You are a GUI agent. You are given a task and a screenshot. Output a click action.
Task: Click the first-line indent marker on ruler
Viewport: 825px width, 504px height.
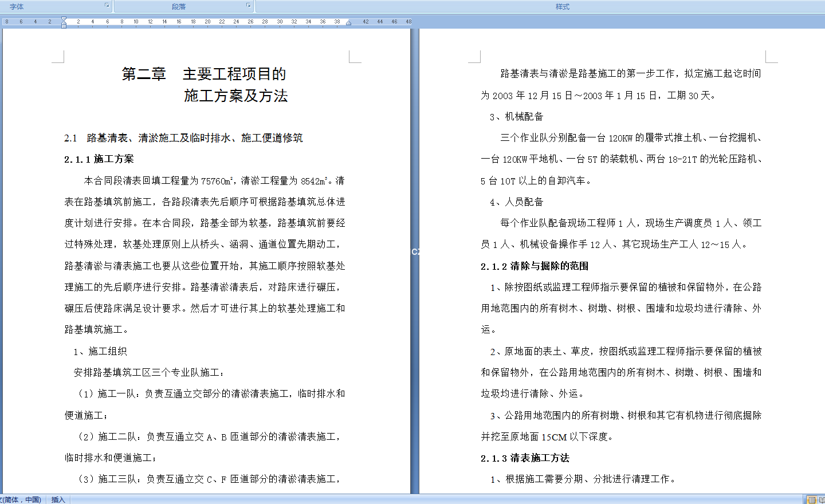(x=64, y=19)
